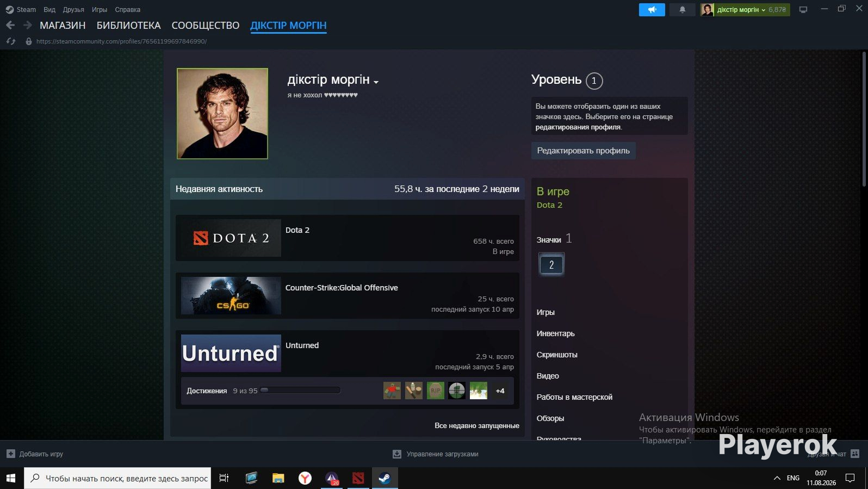Switch to the СООБЩЕСТВО tab
868x489 pixels.
pyautogui.click(x=206, y=26)
